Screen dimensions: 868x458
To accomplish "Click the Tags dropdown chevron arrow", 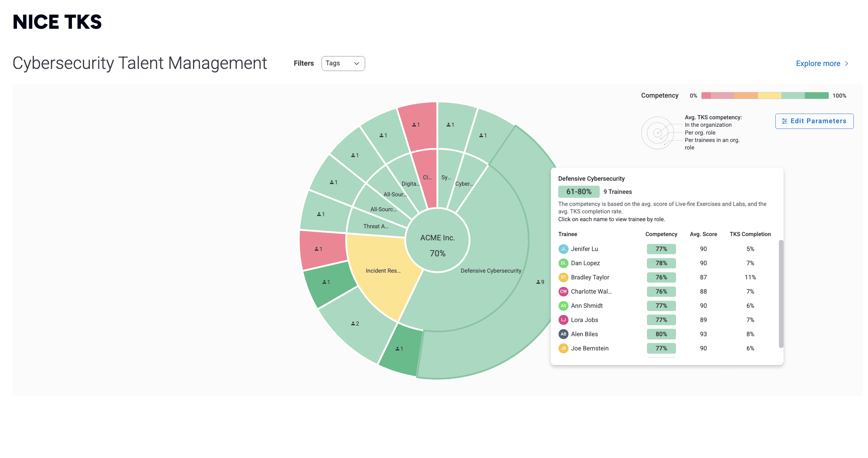I will (357, 64).
